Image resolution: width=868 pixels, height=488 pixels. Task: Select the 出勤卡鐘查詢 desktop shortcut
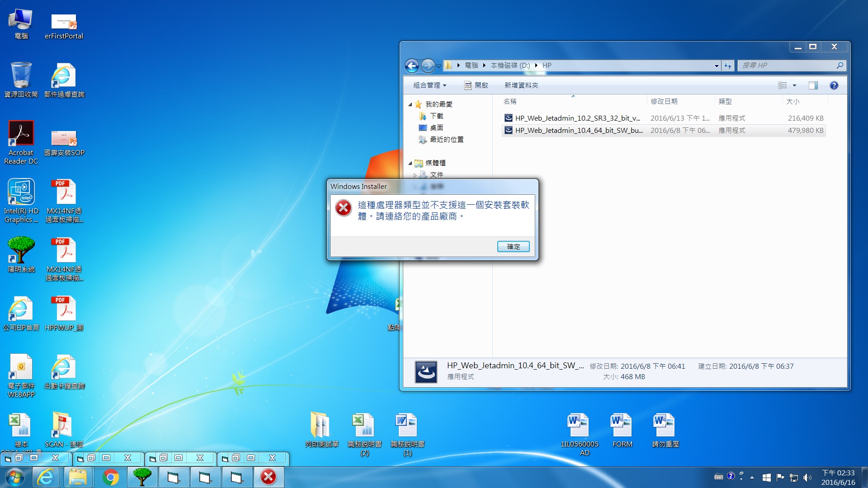pos(64,371)
